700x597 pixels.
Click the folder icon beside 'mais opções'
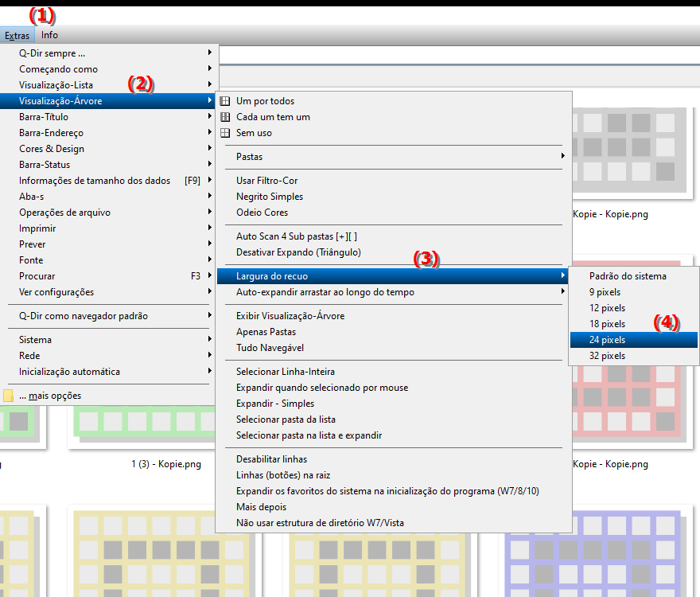coord(8,396)
